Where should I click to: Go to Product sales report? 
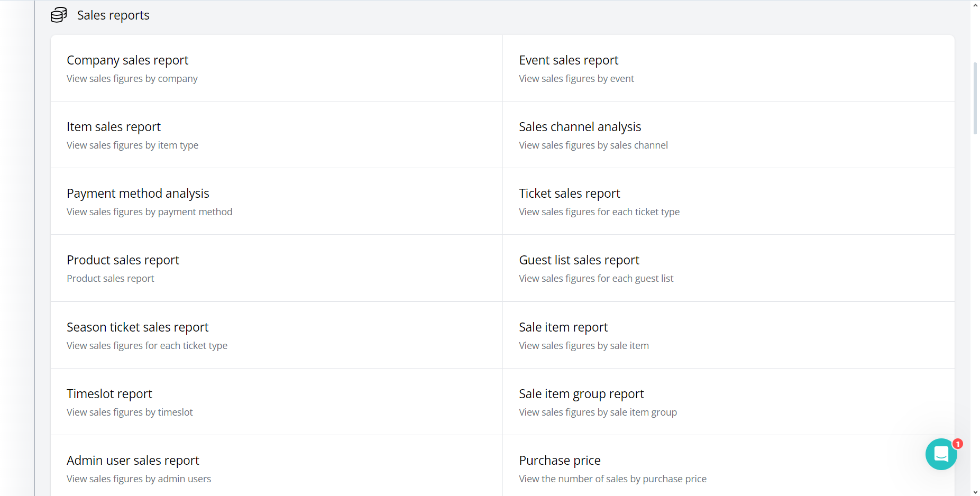(123, 260)
